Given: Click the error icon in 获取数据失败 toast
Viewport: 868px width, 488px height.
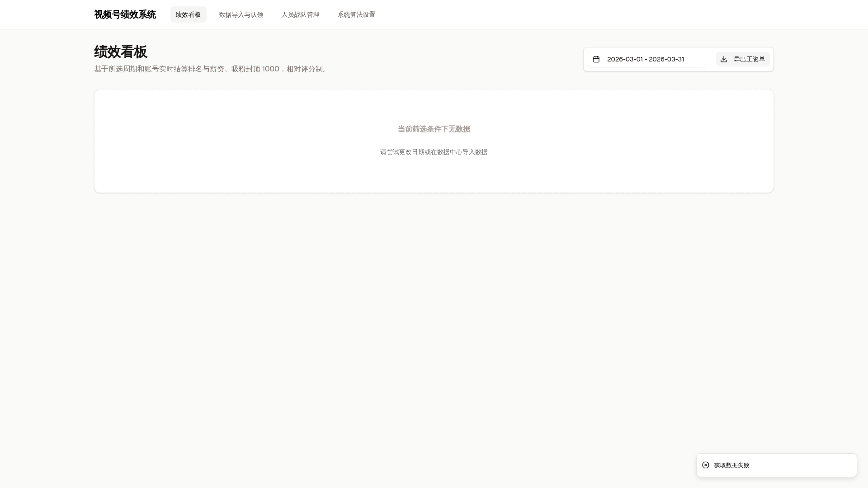Looking at the screenshot, I should (x=706, y=465).
